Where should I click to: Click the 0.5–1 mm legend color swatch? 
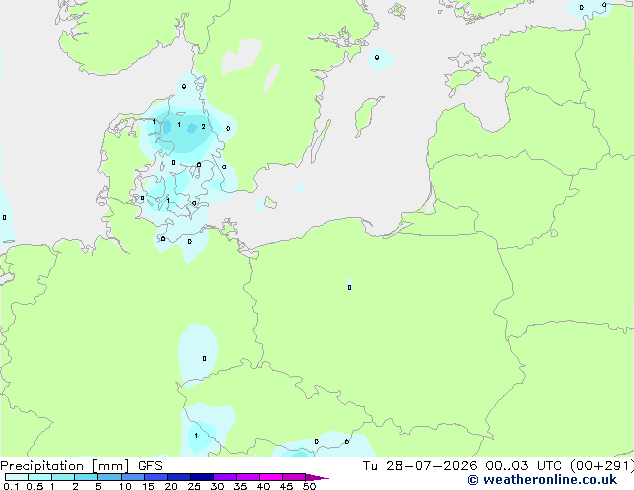[40, 477]
